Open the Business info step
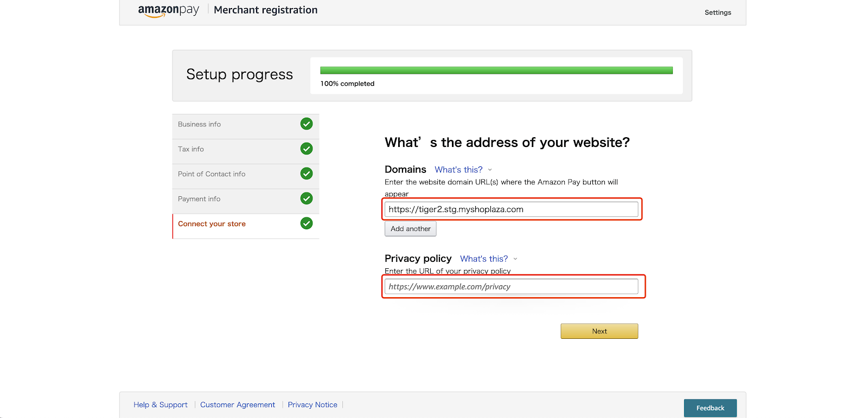 [x=246, y=126]
